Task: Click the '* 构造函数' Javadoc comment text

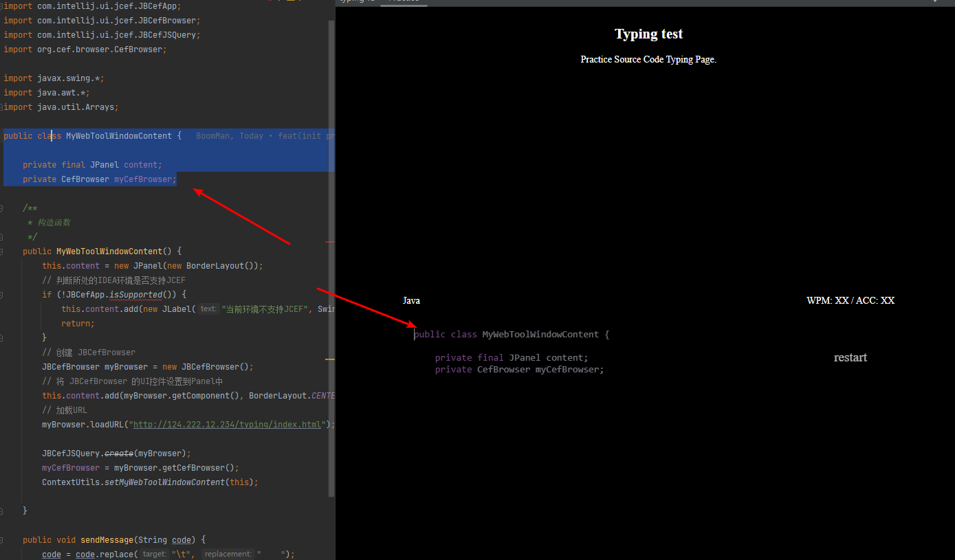Action: [49, 223]
